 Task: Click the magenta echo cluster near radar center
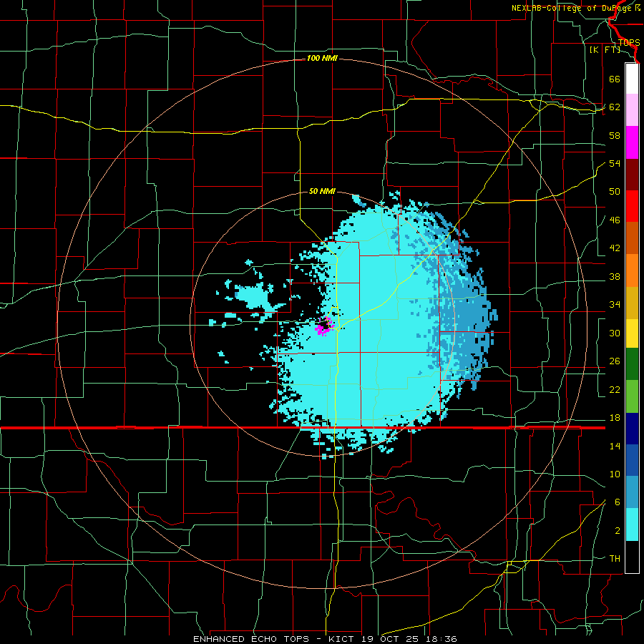click(x=324, y=326)
